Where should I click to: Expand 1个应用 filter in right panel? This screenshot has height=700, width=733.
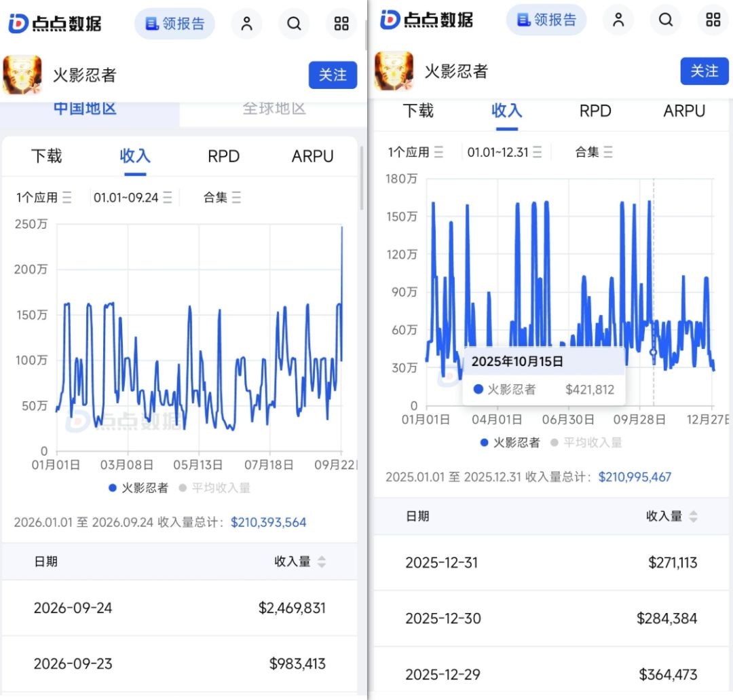click(x=415, y=152)
